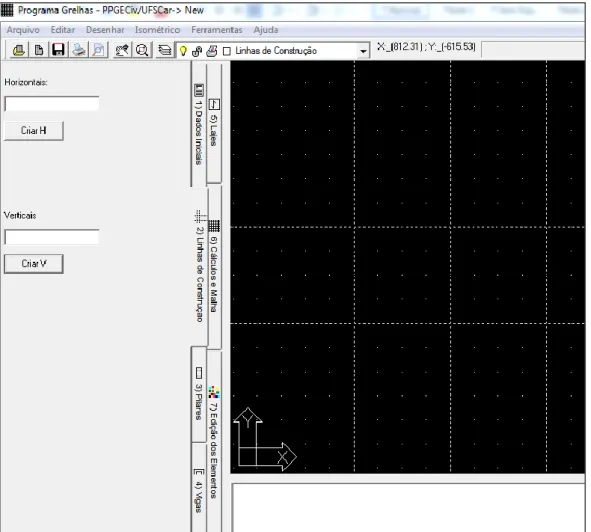The width and height of the screenshot is (591, 532).
Task: Click the redraw pencil icon in toolbar
Action: (x=122, y=50)
